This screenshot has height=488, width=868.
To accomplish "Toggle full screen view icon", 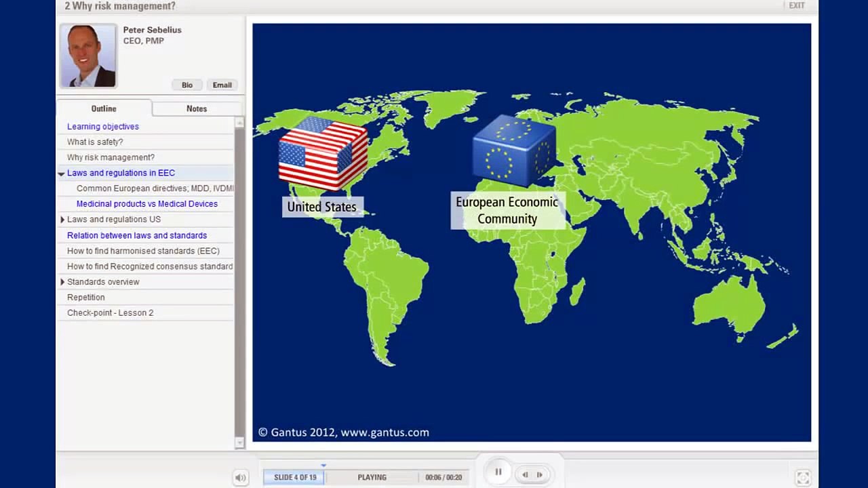I will coord(802,477).
